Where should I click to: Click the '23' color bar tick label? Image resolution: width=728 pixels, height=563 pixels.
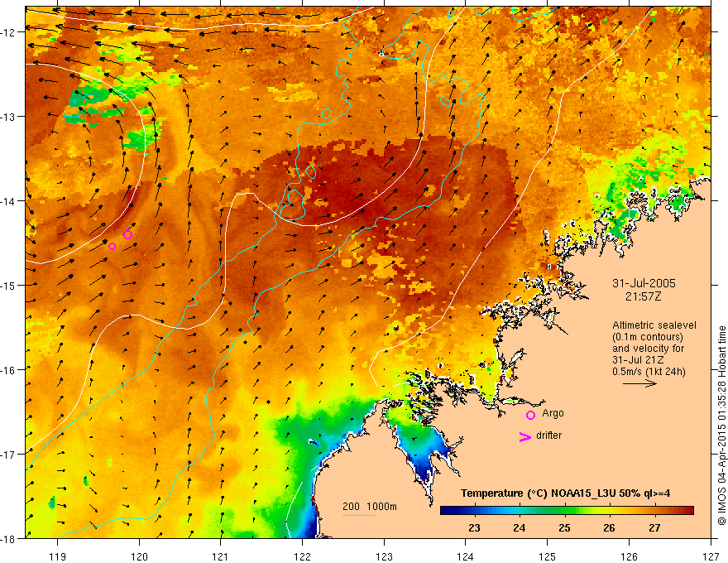pos(474,527)
